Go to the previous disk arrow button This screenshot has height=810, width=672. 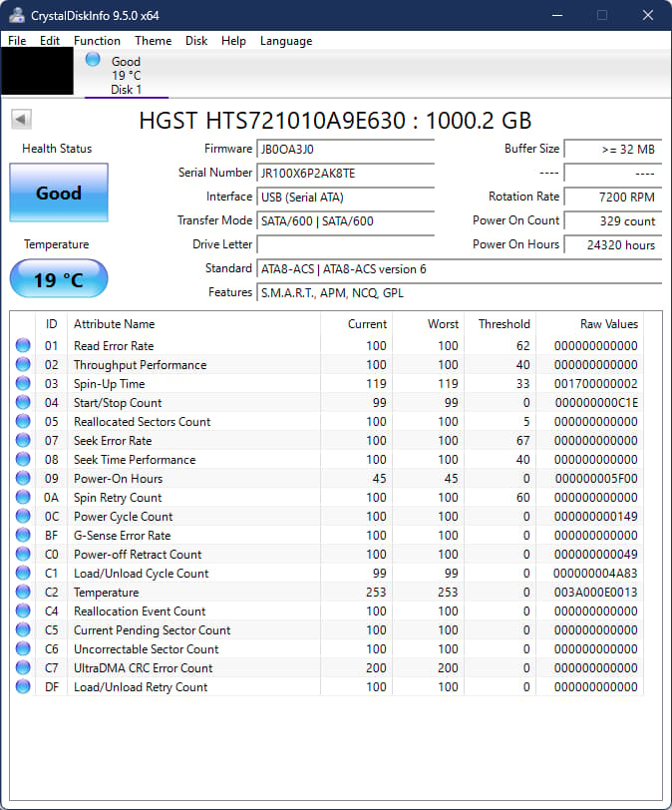click(x=21, y=120)
